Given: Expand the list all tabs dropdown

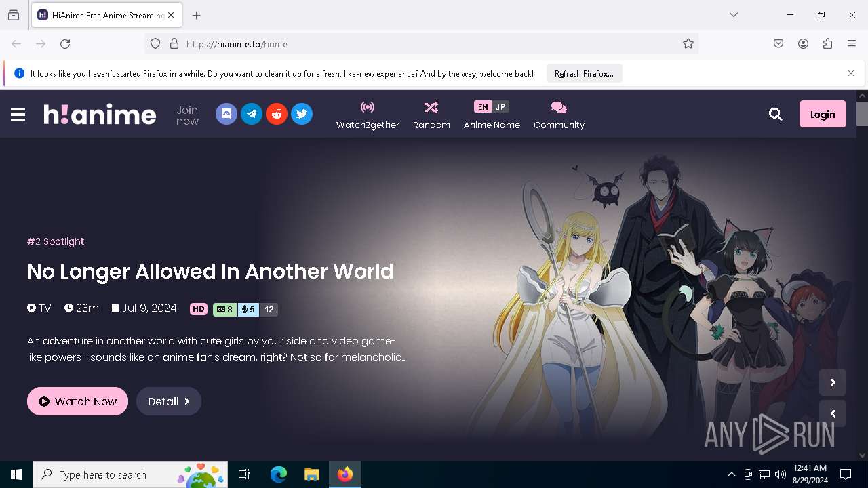Looking at the screenshot, I should (x=734, y=15).
